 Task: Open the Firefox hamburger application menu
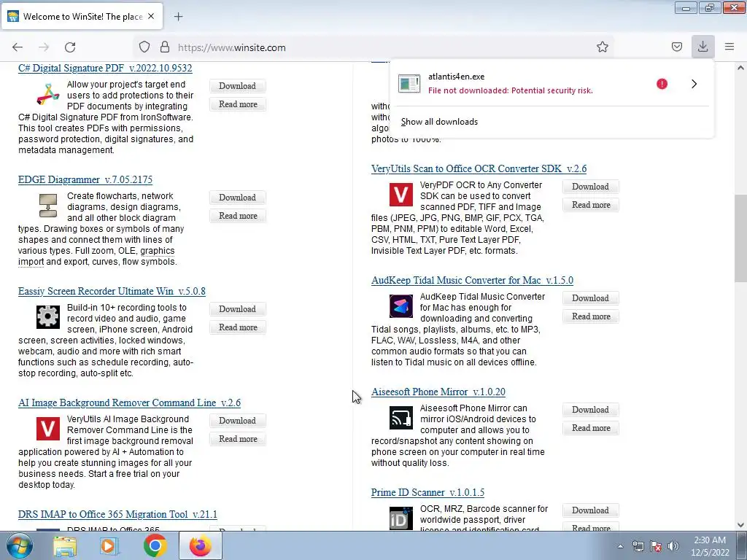tap(729, 47)
